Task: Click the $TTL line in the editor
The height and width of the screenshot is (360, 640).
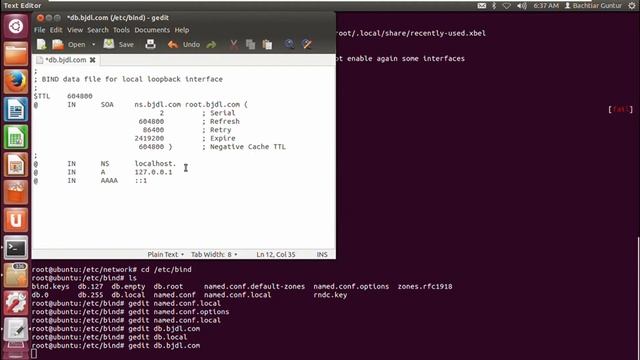Action: tap(63, 96)
